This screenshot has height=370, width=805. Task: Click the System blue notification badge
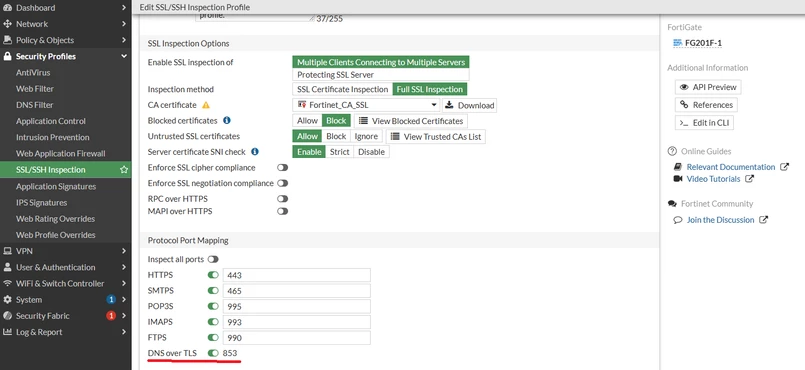point(111,300)
